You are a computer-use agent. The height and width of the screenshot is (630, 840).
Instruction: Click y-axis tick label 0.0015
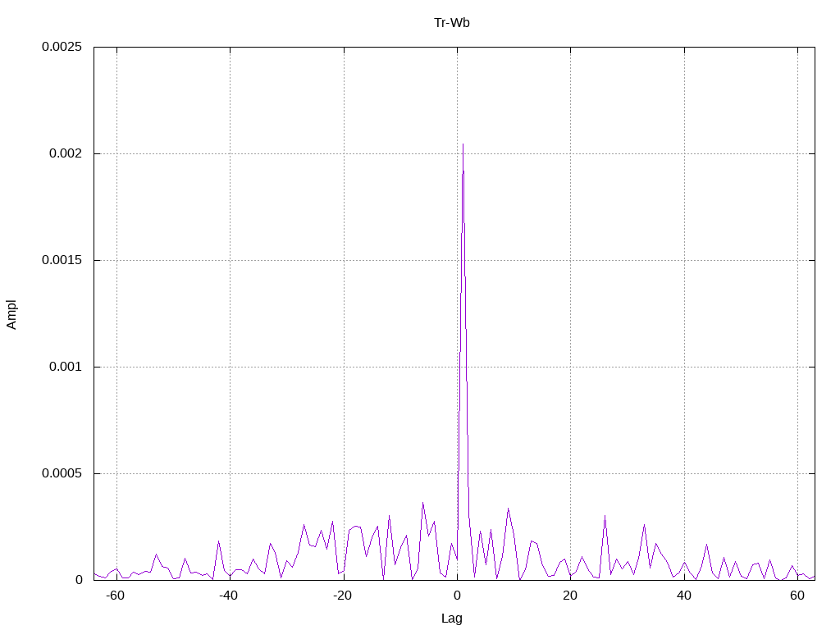pos(62,260)
